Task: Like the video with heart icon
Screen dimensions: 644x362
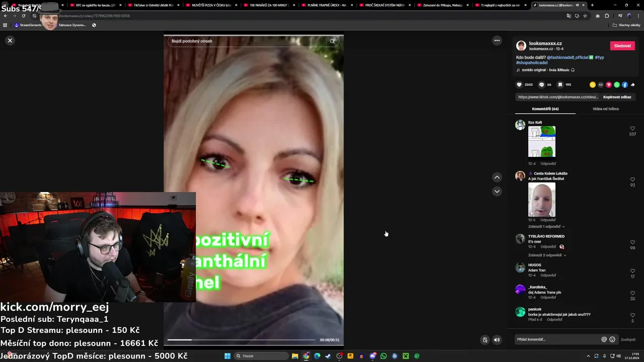Action: point(519,84)
